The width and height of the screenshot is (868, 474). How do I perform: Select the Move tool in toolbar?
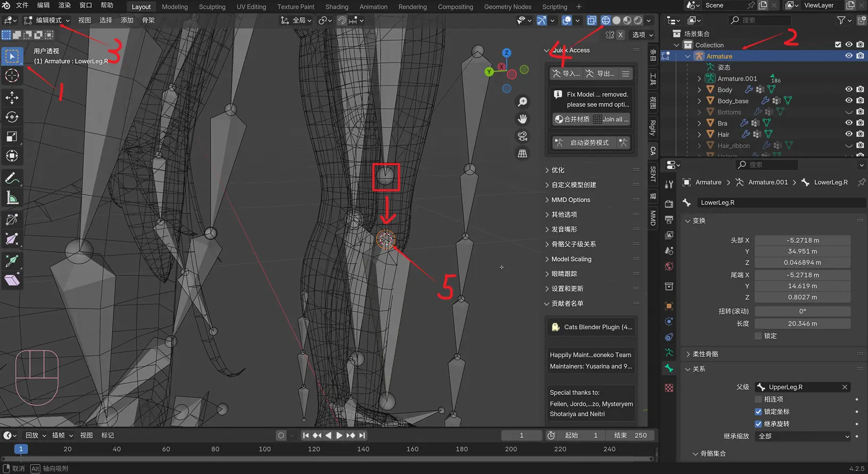12,97
